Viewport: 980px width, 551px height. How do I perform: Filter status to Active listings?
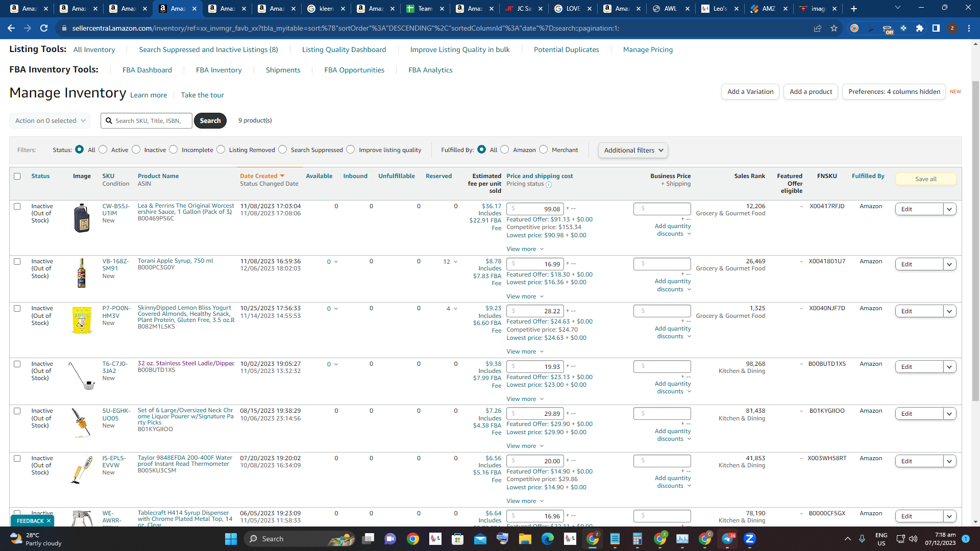(103, 149)
